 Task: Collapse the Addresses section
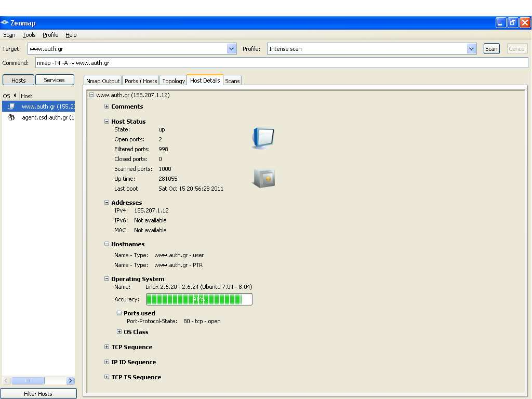point(107,202)
